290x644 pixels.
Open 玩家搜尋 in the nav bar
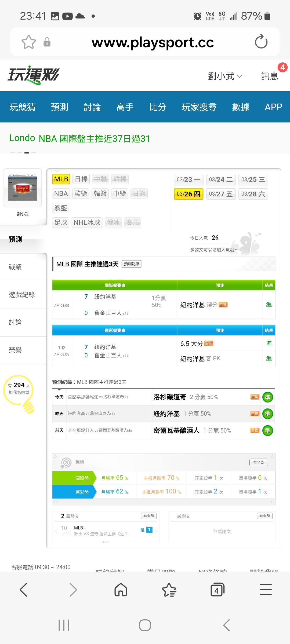(199, 107)
